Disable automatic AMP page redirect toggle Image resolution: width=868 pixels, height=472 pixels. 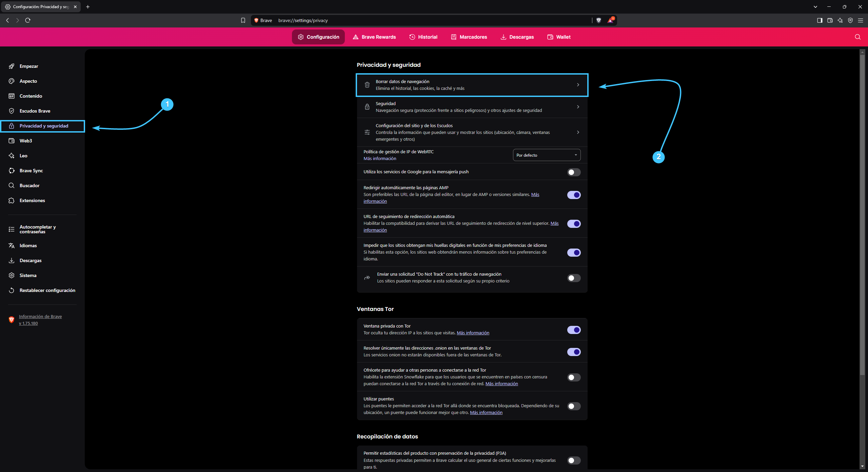coord(574,195)
